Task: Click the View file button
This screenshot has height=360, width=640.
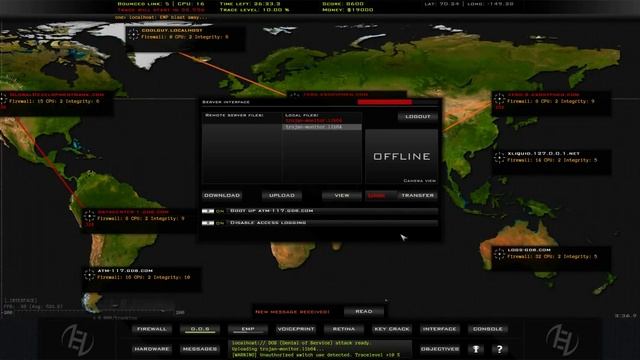Action: click(x=342, y=196)
